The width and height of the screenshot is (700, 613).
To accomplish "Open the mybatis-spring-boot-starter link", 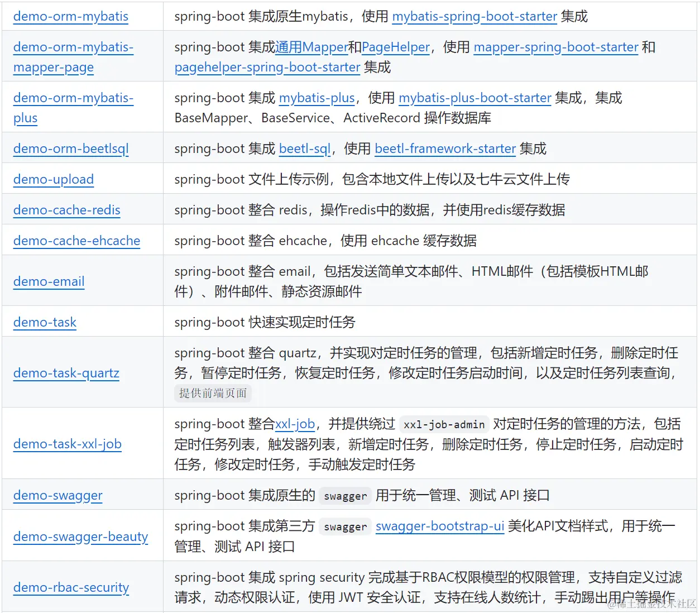I will (x=475, y=16).
